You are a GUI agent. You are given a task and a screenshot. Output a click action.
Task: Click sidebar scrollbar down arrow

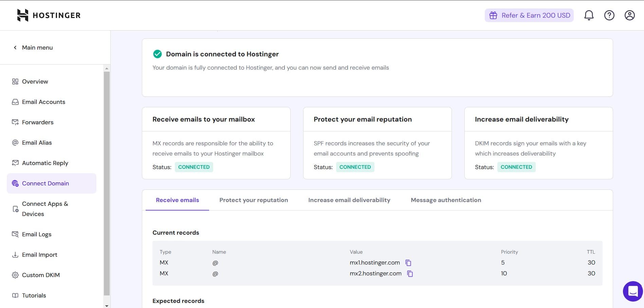(x=107, y=306)
